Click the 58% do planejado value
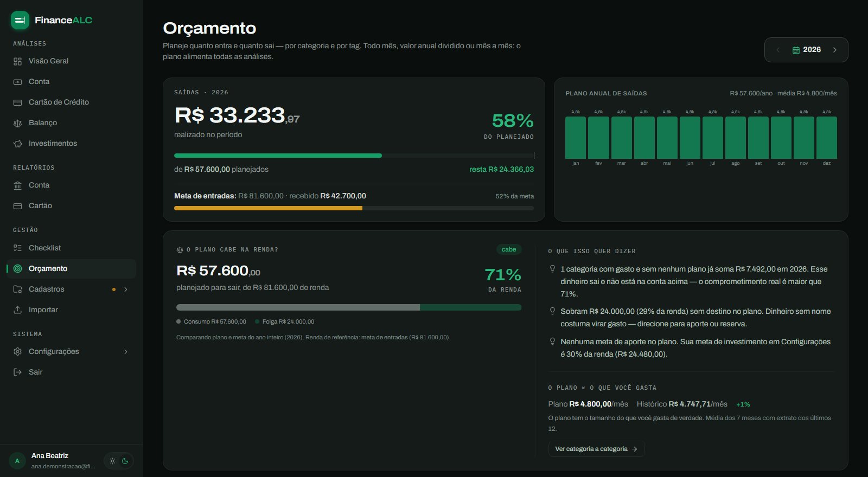Image resolution: width=868 pixels, height=477 pixels. coord(513,120)
